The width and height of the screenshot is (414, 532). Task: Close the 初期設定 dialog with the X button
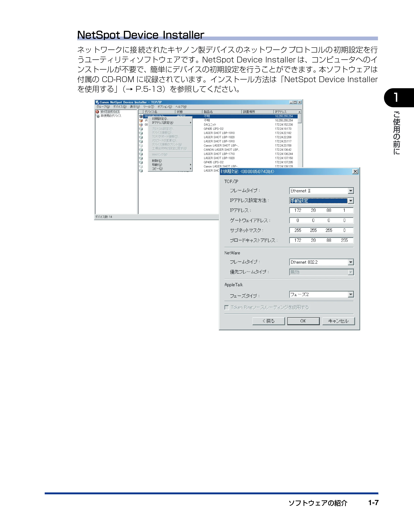pos(355,171)
